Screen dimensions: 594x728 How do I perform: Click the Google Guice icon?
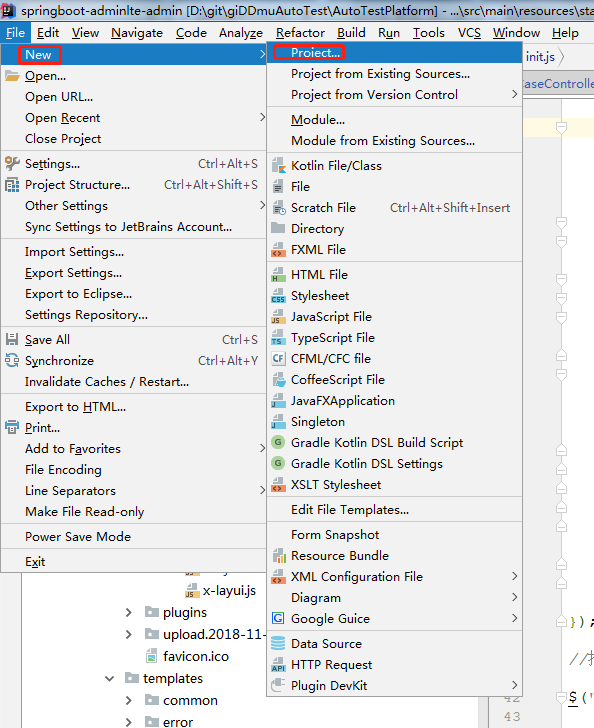pos(278,618)
